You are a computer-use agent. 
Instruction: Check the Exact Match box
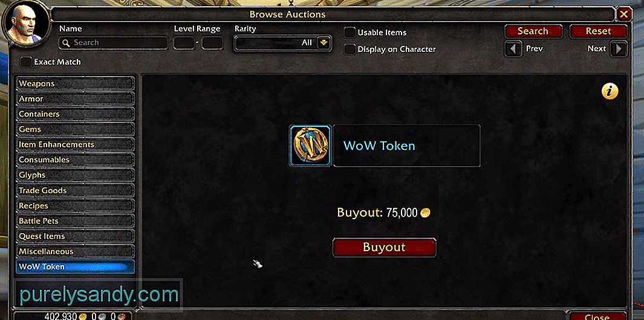[x=26, y=62]
